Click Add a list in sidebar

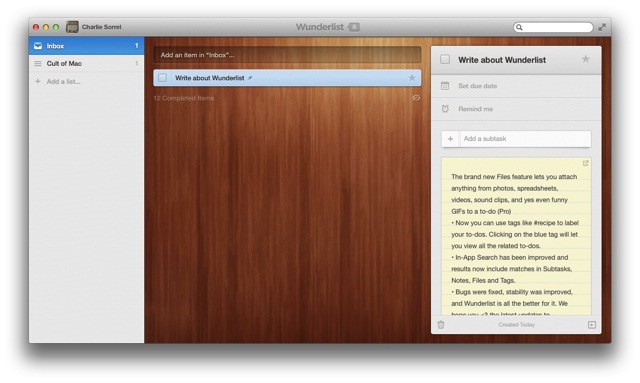[x=63, y=81]
